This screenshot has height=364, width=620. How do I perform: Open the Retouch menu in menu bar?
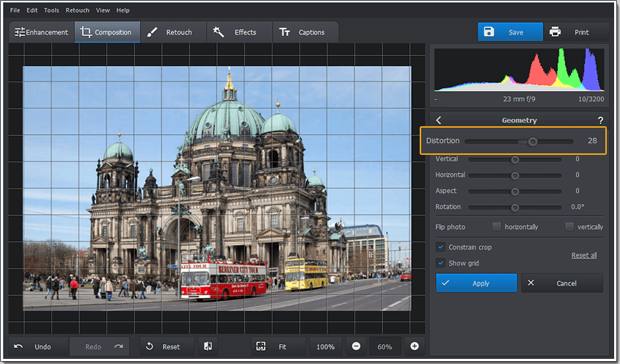[x=78, y=10]
